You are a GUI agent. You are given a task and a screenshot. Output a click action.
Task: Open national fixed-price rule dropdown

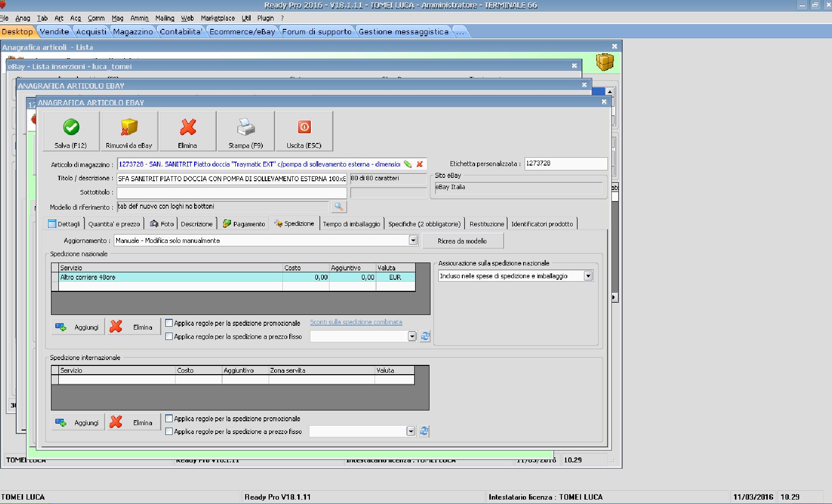[412, 336]
